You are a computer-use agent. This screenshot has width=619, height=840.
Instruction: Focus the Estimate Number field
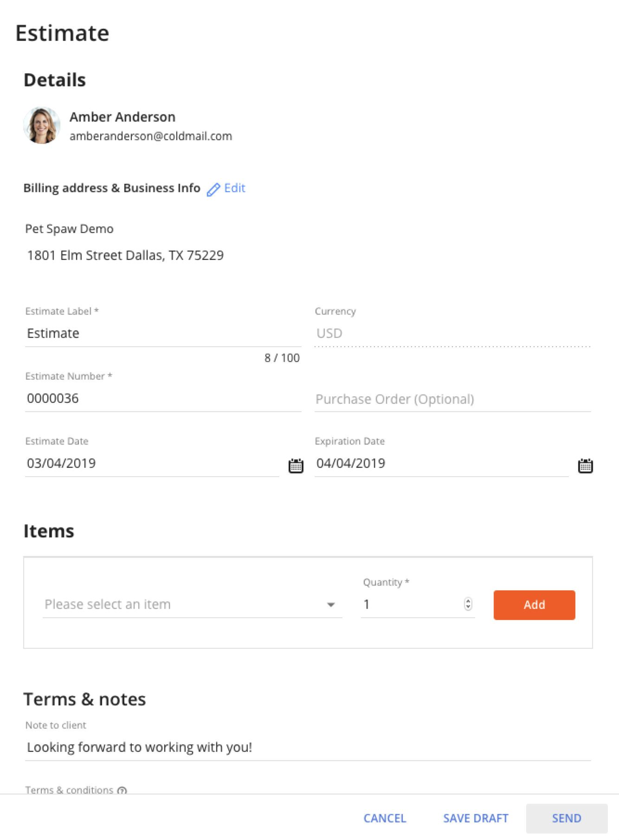[163, 399]
